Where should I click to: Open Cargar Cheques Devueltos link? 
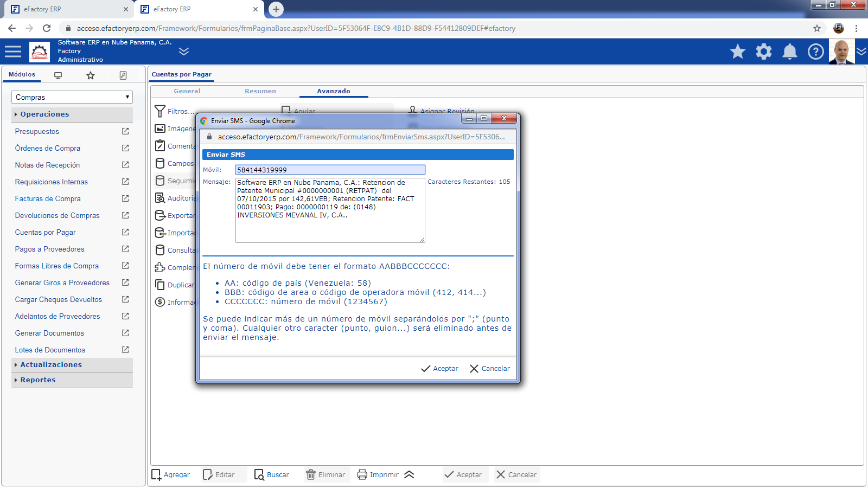[x=59, y=300]
